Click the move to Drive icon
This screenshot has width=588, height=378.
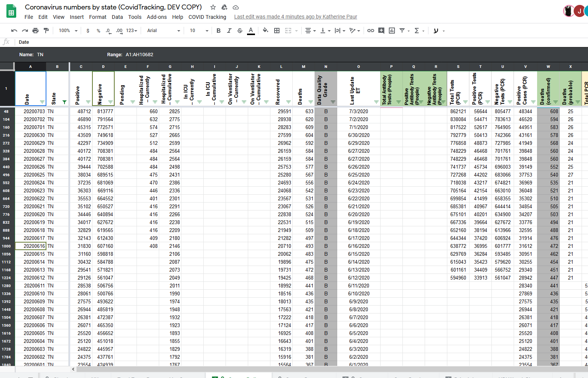click(x=224, y=7)
